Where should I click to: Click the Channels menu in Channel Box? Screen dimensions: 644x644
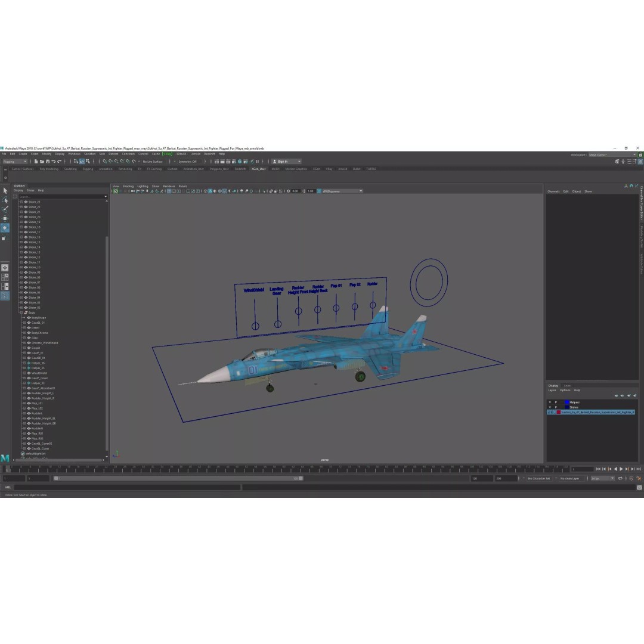(553, 191)
